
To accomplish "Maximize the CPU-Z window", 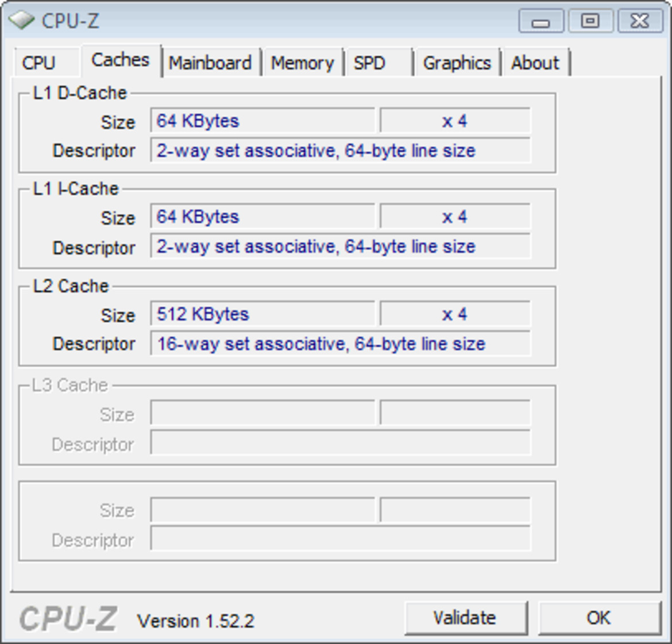I will point(590,21).
